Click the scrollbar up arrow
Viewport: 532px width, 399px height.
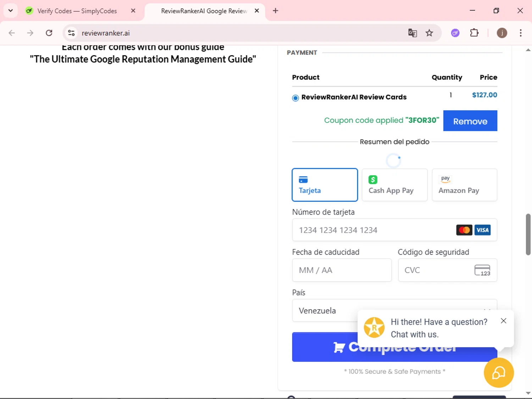point(528,50)
